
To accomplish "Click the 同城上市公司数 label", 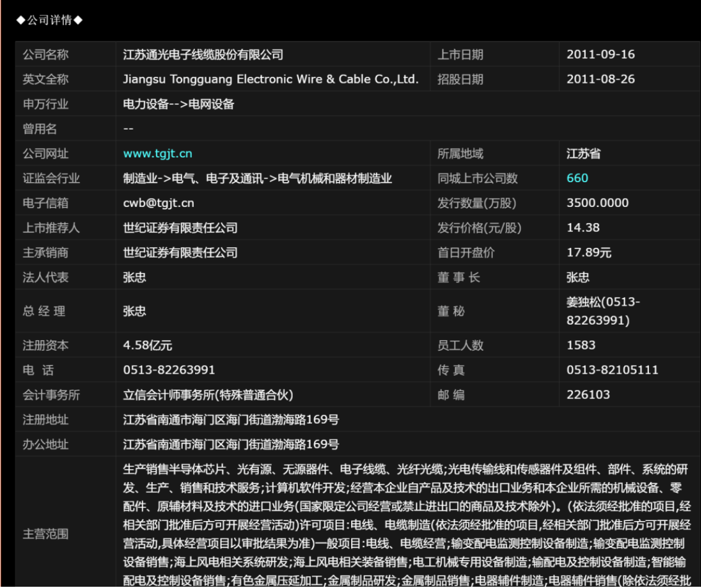I will 477,179.
